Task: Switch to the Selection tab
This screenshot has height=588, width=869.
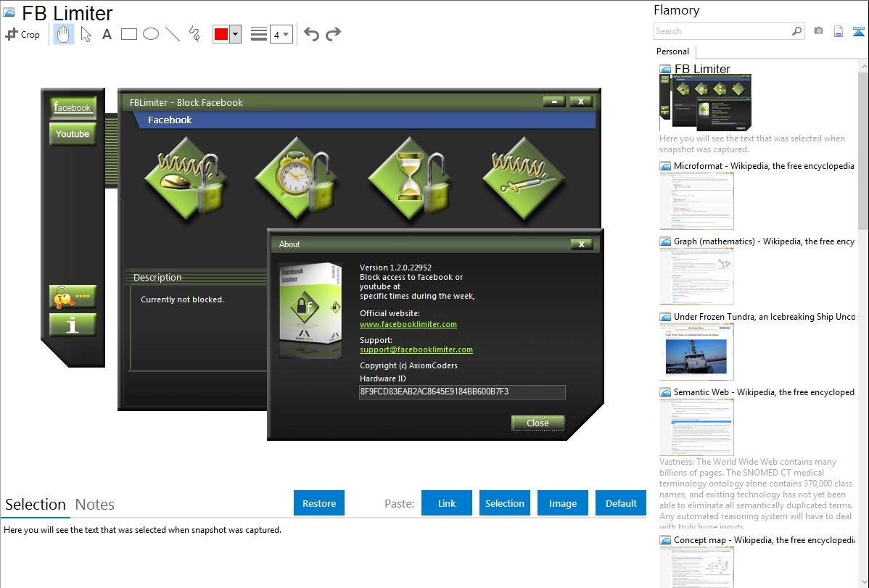Action: (x=36, y=505)
